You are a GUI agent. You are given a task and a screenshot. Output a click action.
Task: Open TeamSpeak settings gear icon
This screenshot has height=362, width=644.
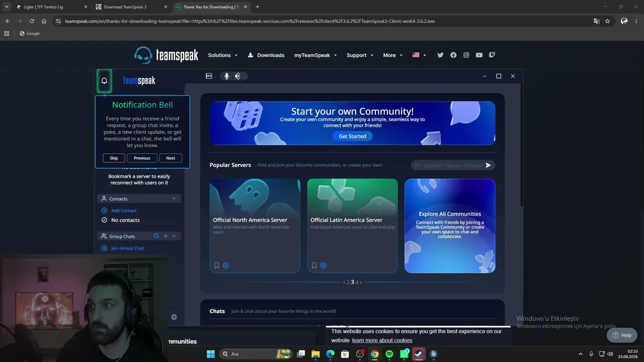[174, 317]
